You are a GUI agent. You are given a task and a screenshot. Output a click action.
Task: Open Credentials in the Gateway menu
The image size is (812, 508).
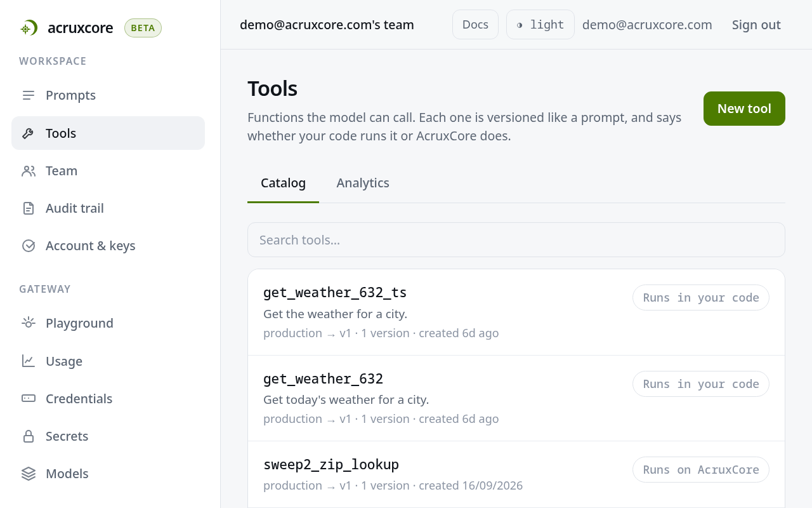[x=108, y=399]
